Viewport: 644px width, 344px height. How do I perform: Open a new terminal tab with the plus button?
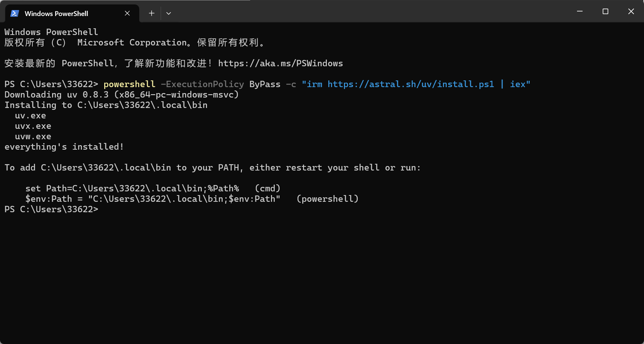[152, 13]
